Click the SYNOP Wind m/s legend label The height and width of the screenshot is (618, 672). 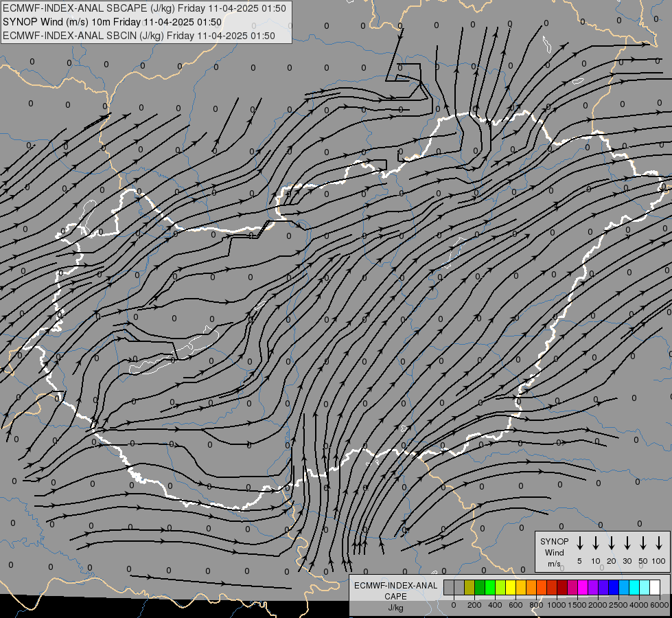[x=554, y=552]
